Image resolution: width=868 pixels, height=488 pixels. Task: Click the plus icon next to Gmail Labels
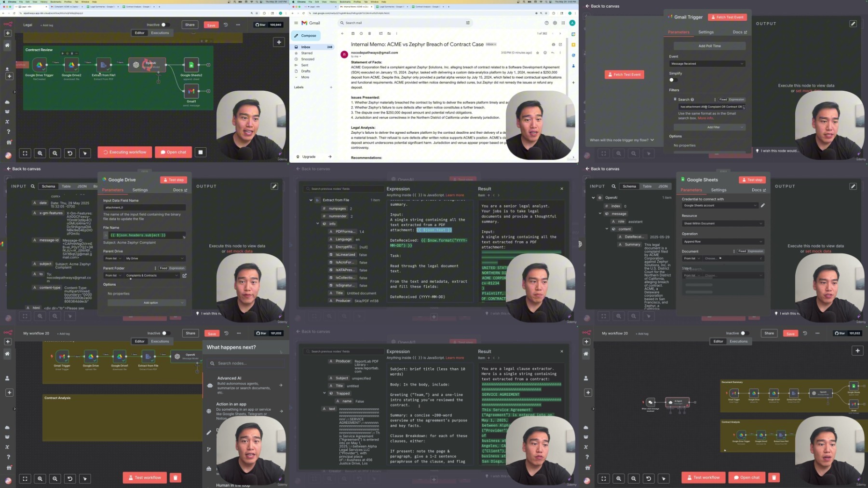pos(331,87)
